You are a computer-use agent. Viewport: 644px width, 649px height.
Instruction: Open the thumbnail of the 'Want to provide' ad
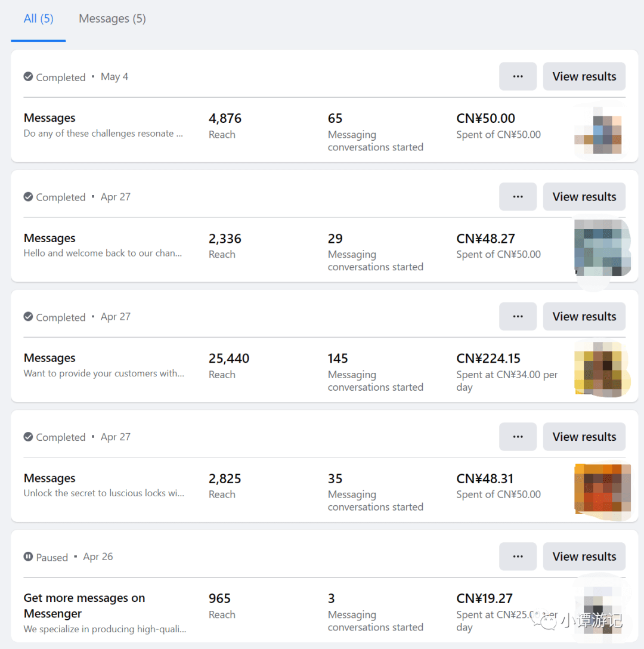pos(603,369)
